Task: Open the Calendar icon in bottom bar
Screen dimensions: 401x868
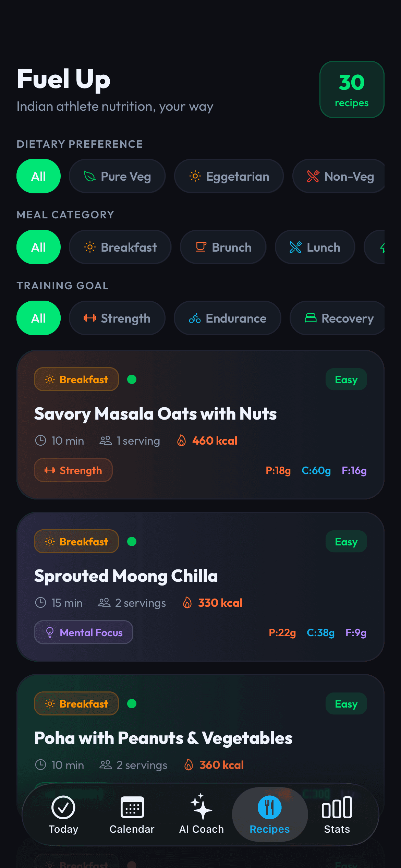Action: pyautogui.click(x=132, y=807)
